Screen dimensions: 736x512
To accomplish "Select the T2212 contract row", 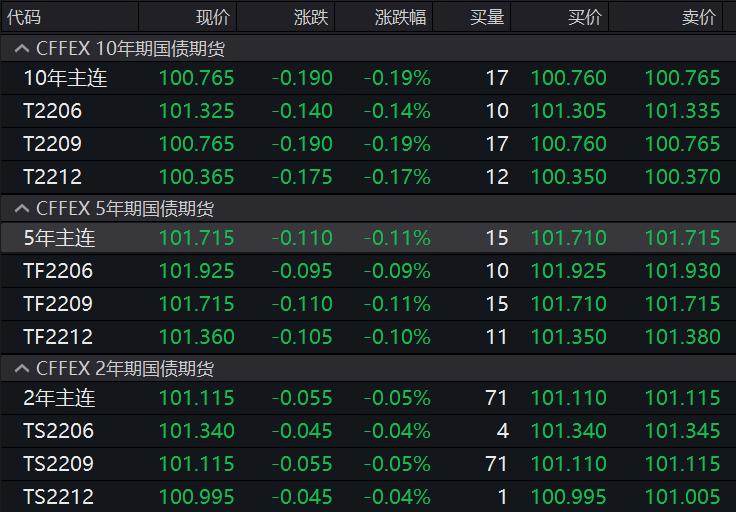I will click(368, 177).
